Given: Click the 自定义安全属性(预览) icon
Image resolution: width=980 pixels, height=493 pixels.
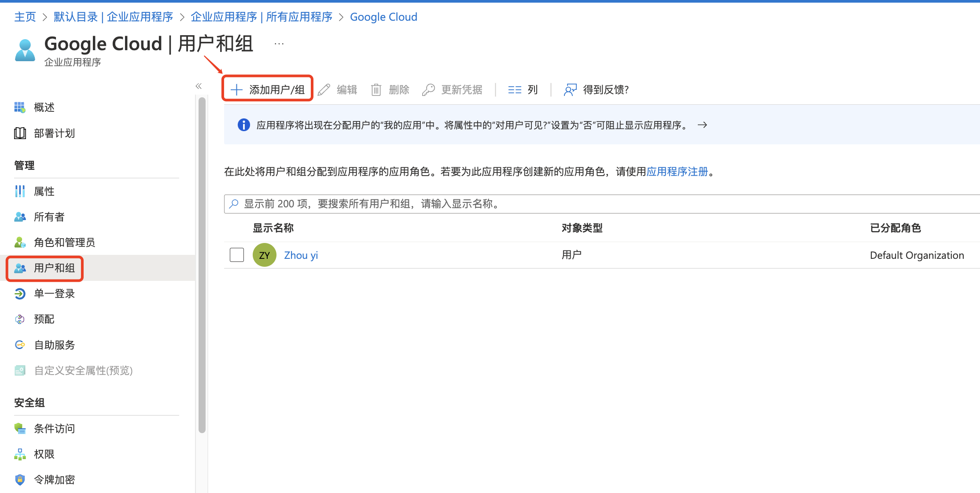Looking at the screenshot, I should (x=20, y=370).
